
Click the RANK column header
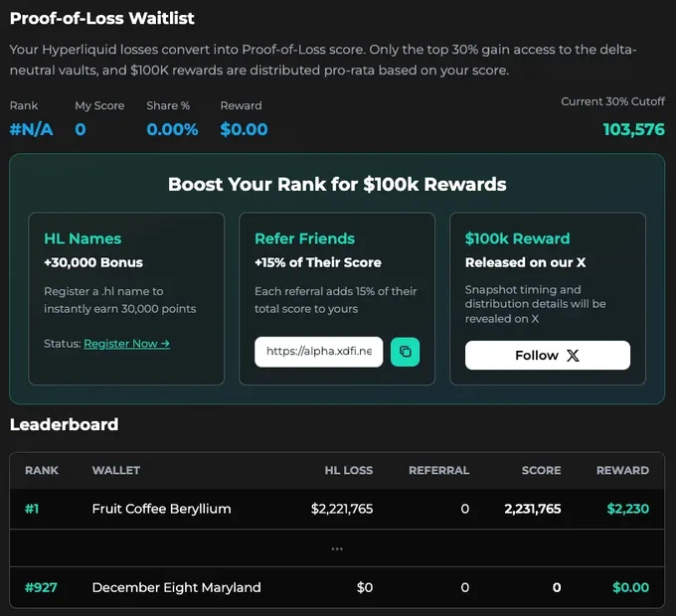[42, 470]
